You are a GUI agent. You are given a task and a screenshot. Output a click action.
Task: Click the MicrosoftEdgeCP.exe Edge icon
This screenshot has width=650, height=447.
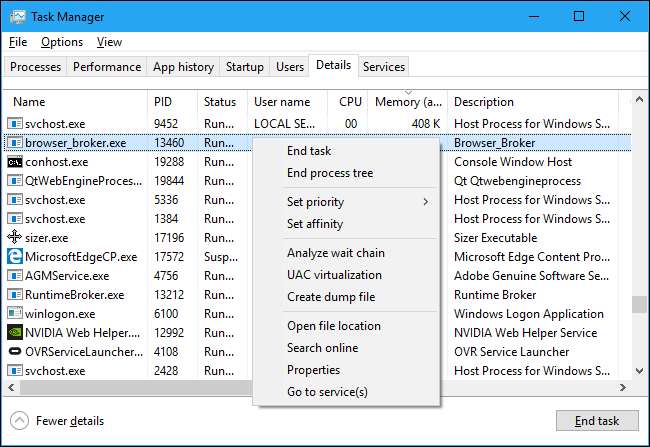[x=15, y=257]
